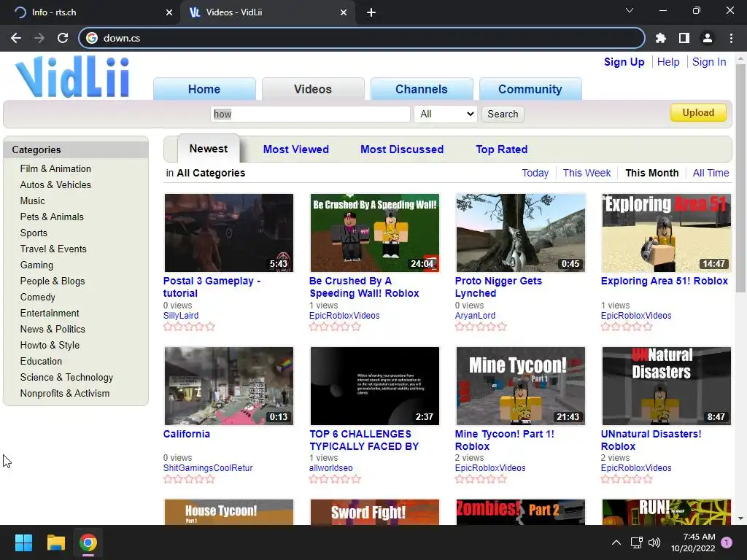Open UNnatural Disasters video thumbnail
This screenshot has height=560, width=747.
[x=666, y=386]
